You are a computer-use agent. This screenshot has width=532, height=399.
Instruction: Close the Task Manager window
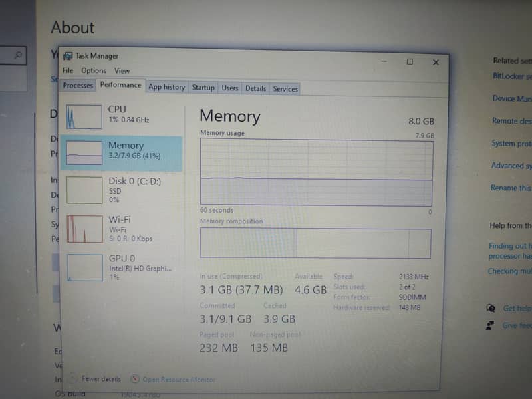click(436, 63)
